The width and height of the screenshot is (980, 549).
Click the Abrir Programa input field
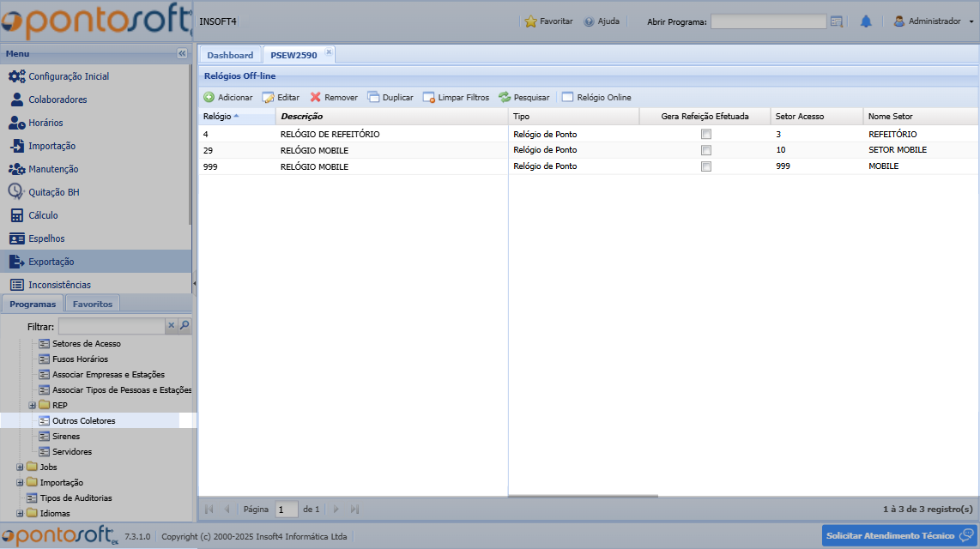[x=768, y=21]
